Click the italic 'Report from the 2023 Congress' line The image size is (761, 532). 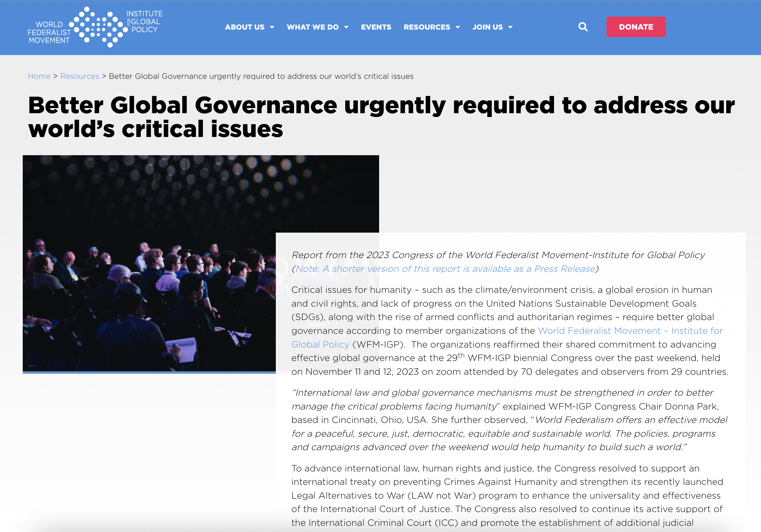click(498, 255)
